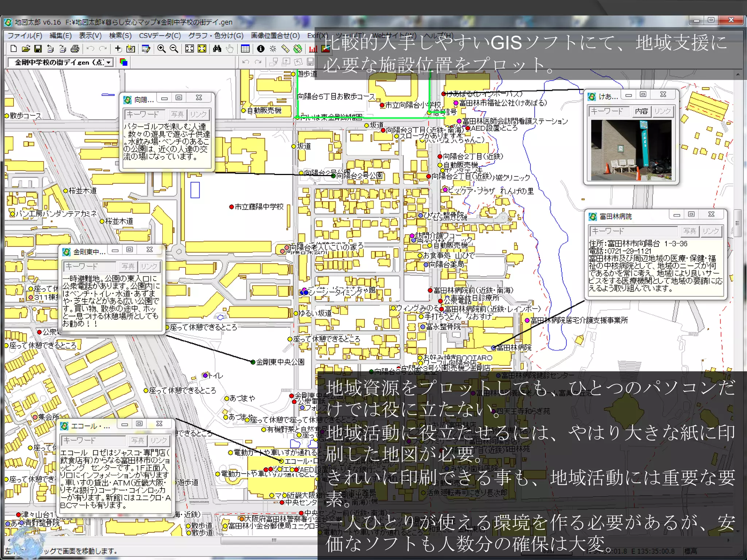Click the new file icon
Image resolution: width=747 pixels, height=560 pixels.
[x=13, y=48]
